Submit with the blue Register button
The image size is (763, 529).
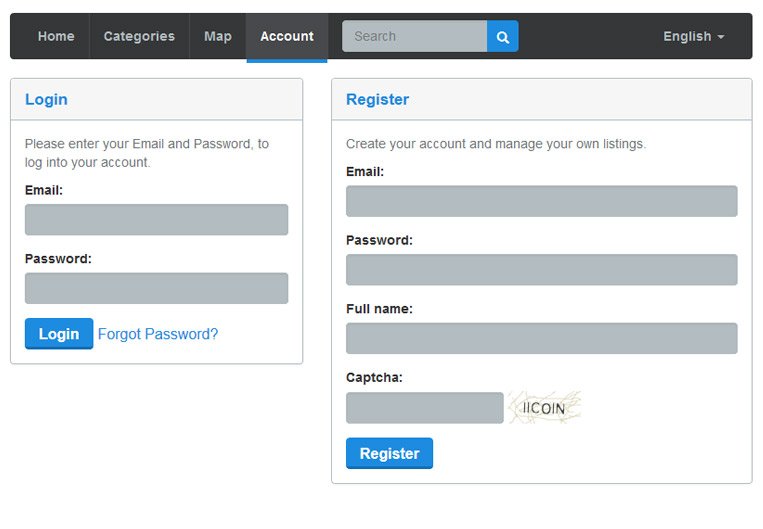tap(389, 453)
